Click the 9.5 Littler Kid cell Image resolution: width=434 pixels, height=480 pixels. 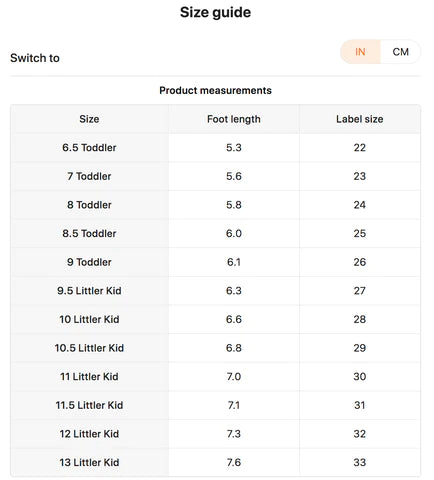(89, 291)
